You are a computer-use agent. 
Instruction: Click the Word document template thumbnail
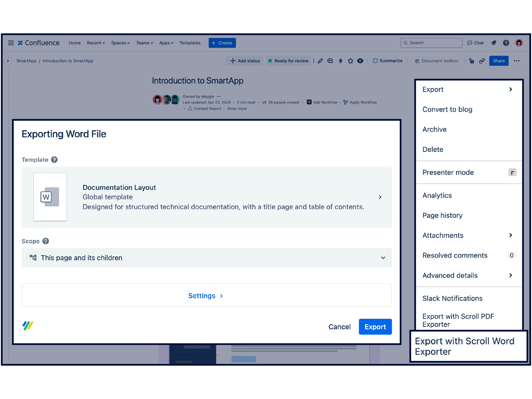pos(50,197)
